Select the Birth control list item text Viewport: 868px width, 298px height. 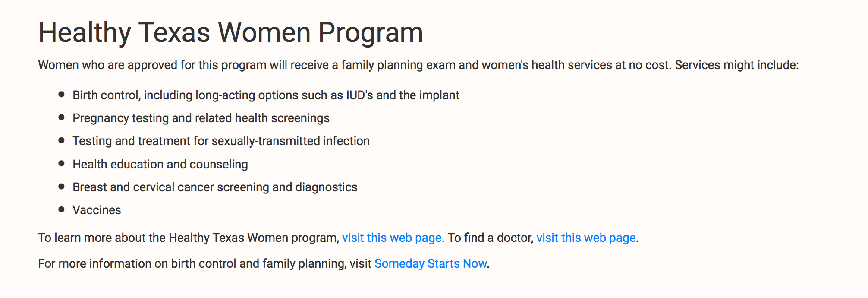pyautogui.click(x=266, y=95)
